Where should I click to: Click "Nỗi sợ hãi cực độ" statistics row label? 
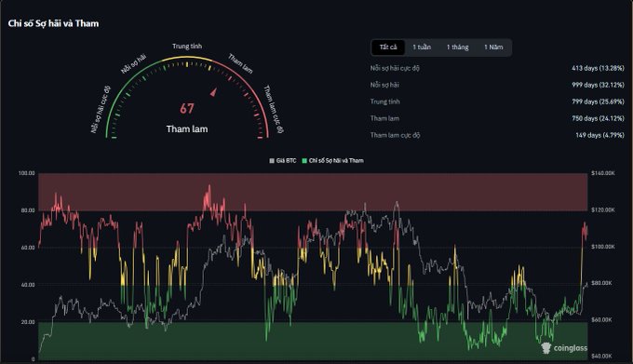coord(395,68)
